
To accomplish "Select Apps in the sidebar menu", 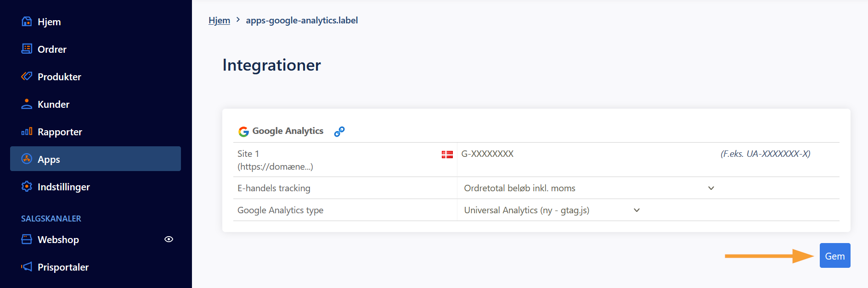I will 96,159.
